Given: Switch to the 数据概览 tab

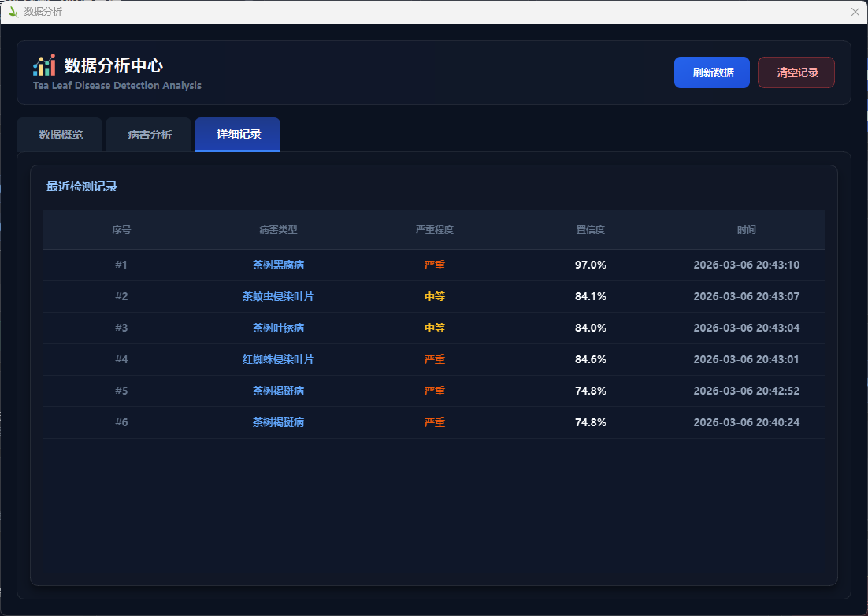Looking at the screenshot, I should click(61, 135).
